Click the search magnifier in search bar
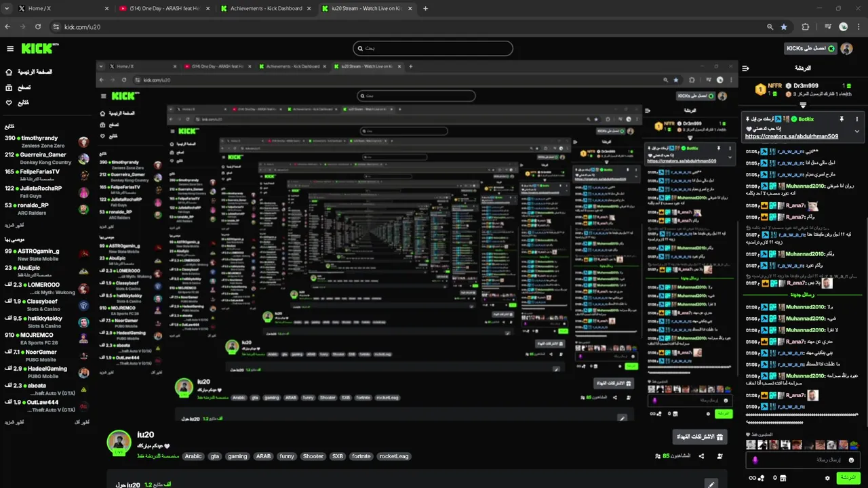868x488 pixels. coord(360,48)
